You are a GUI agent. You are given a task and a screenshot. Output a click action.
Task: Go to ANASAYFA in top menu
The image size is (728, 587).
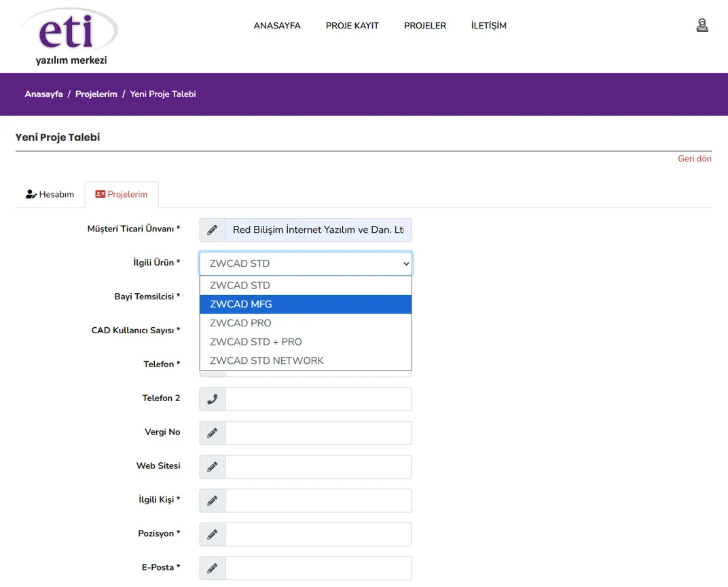pyautogui.click(x=277, y=26)
